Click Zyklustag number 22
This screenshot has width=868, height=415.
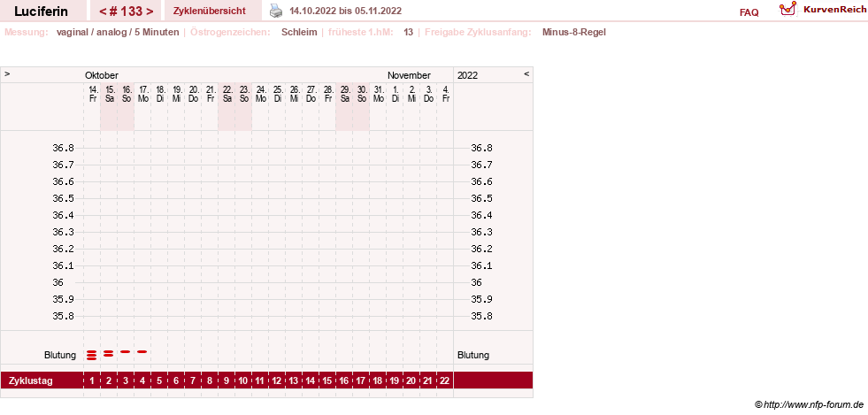coord(445,380)
